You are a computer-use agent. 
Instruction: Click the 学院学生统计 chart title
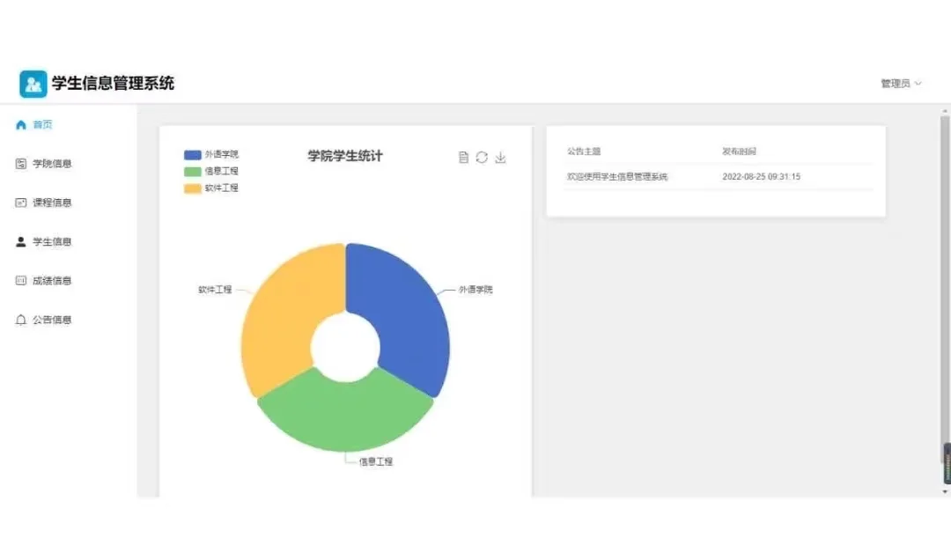tap(343, 156)
